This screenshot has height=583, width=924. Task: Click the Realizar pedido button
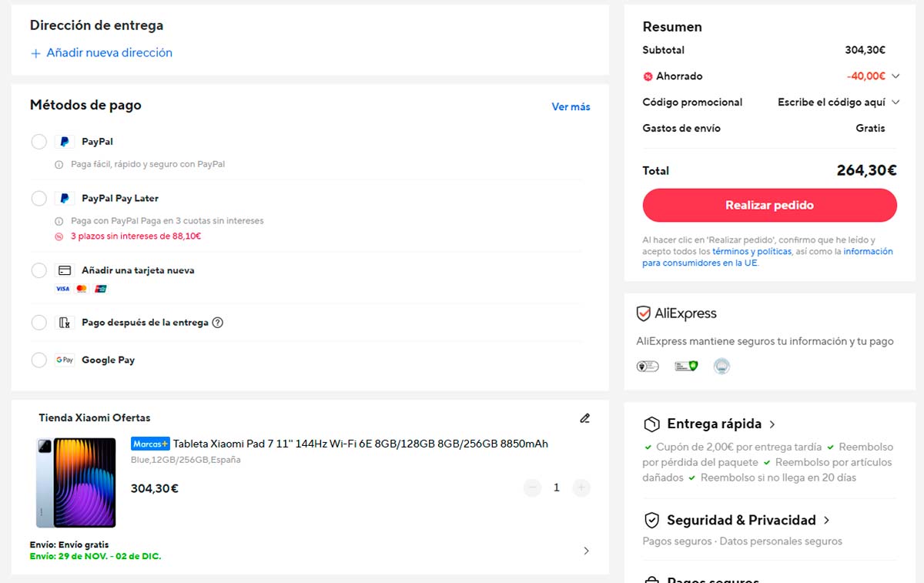[769, 205]
